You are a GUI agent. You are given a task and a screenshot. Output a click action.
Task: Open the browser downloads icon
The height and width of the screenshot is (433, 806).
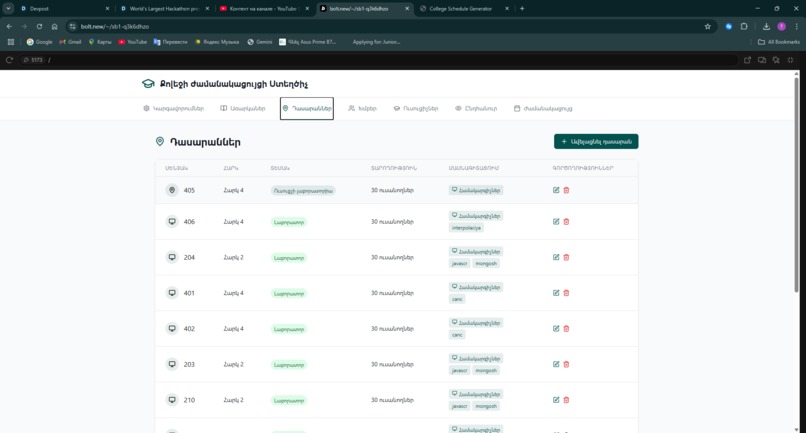click(766, 26)
